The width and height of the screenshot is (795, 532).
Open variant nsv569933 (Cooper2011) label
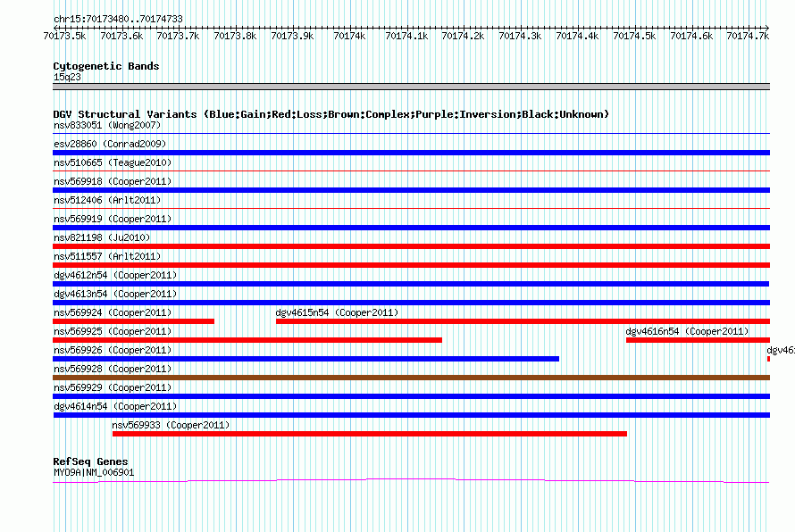[171, 425]
